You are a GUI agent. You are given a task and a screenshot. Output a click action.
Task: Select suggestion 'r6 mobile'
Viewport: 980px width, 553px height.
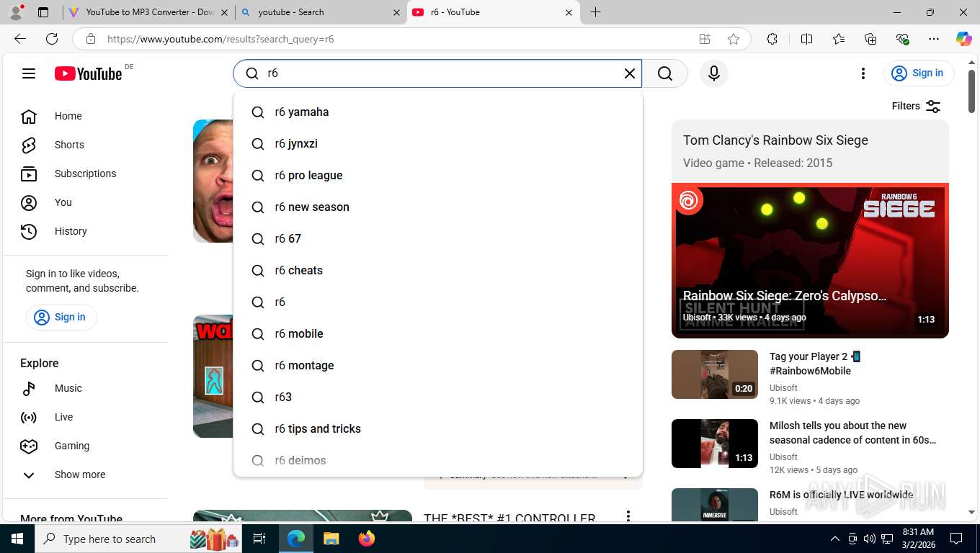point(438,334)
